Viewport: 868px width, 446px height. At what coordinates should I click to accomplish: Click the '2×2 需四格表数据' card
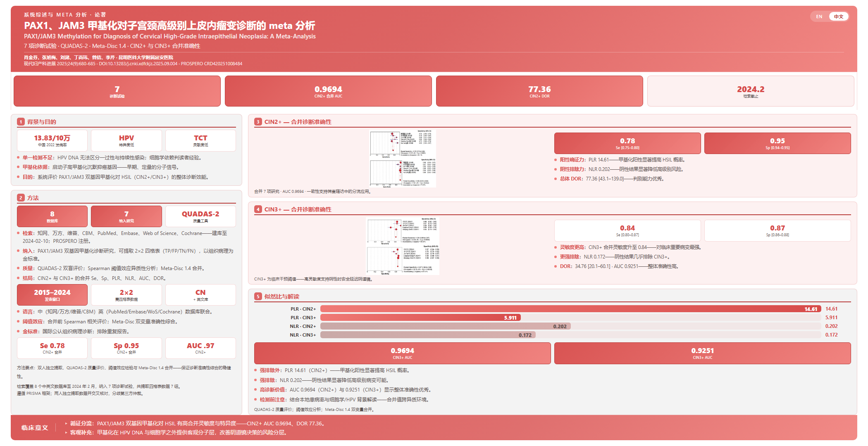click(x=126, y=295)
